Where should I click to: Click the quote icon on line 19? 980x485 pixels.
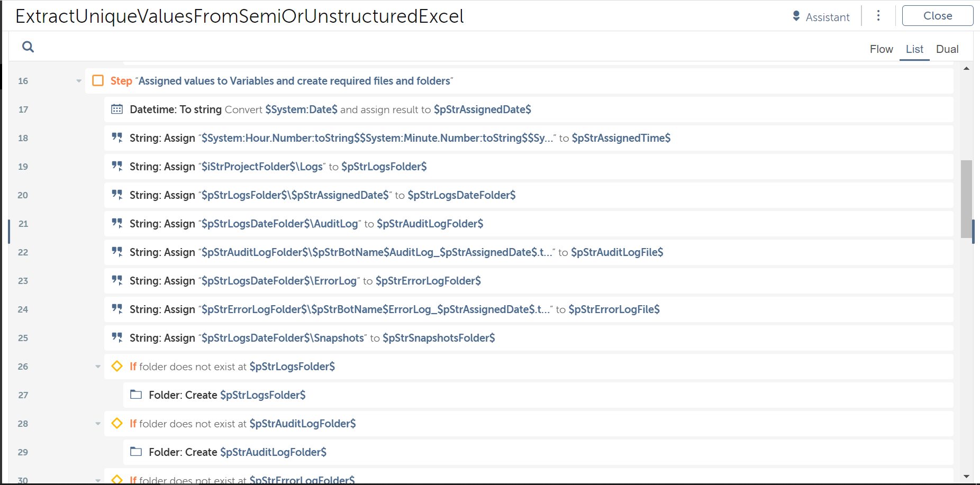(117, 167)
